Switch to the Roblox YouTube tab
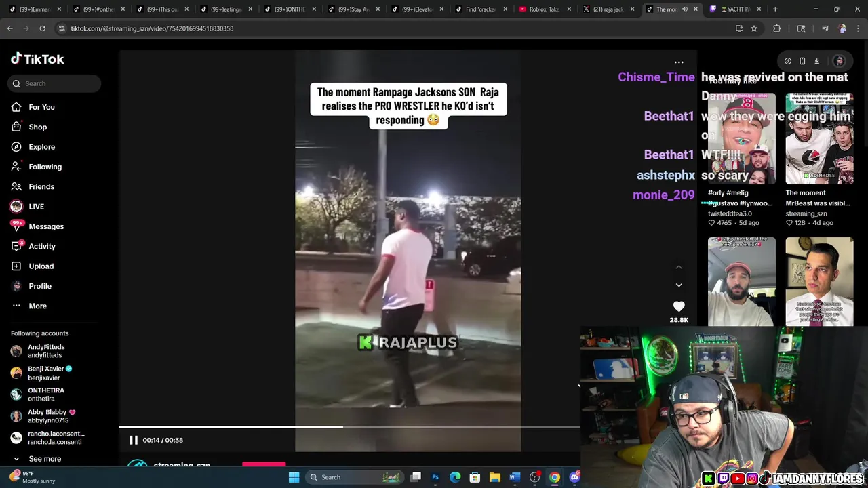Screen dimensions: 868x488 click(544, 9)
